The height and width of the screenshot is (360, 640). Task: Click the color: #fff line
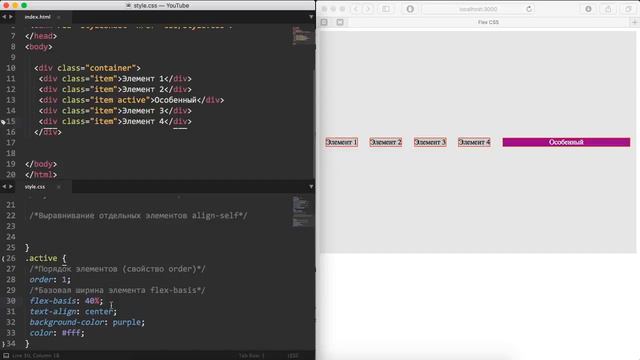coord(57,333)
